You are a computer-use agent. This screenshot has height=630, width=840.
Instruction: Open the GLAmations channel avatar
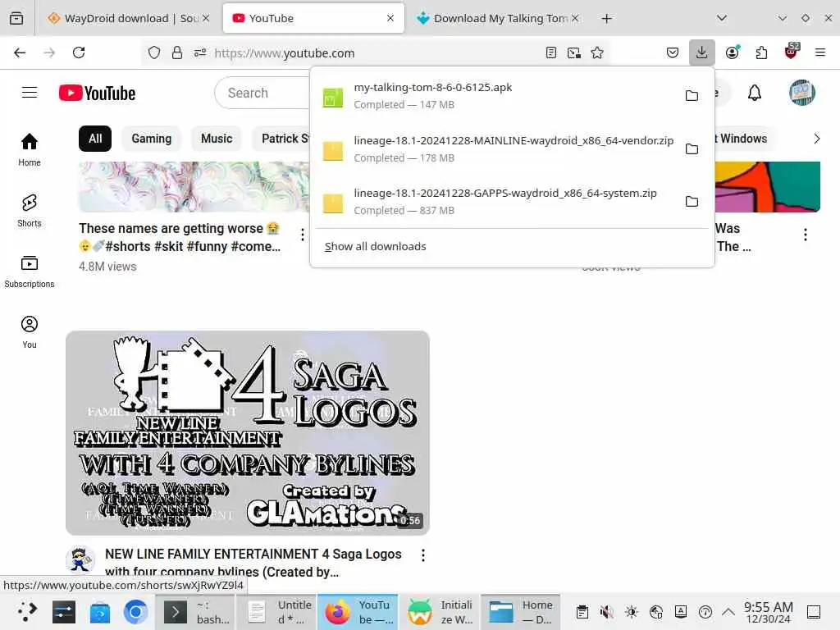pos(80,559)
